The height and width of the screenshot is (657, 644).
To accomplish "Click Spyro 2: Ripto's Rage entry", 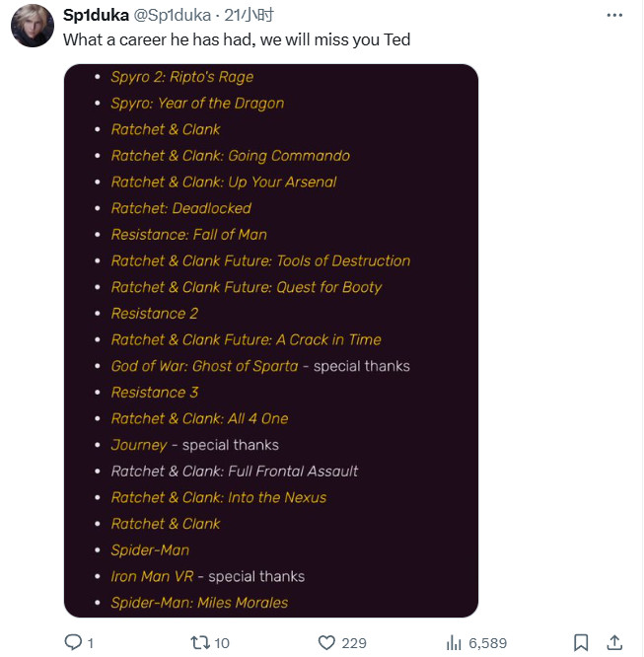I will pos(182,77).
